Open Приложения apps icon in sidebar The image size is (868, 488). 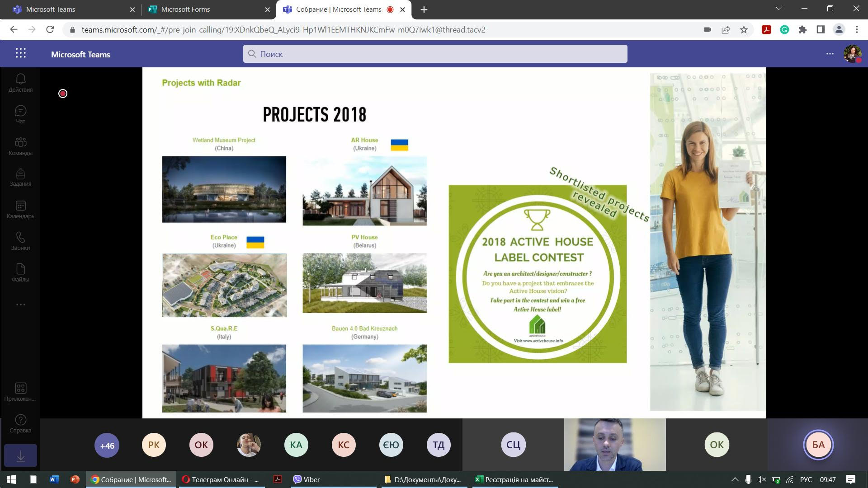[20, 392]
